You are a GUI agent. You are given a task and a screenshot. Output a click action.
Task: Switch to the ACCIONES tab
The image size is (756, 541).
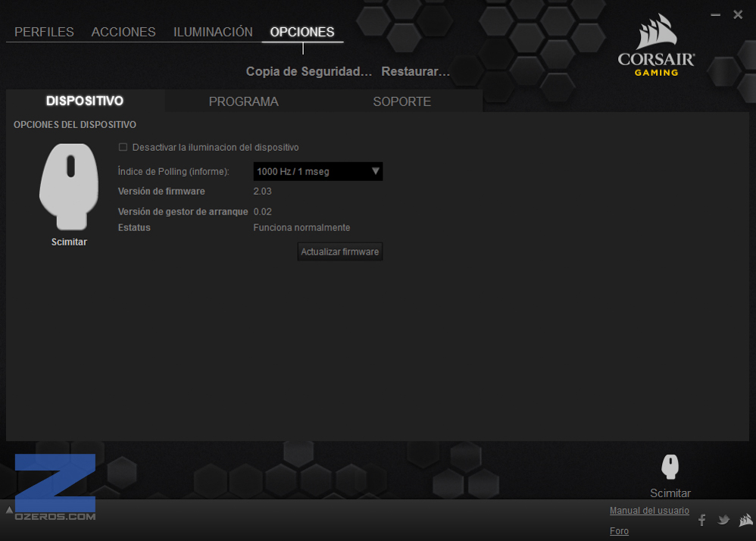click(123, 32)
